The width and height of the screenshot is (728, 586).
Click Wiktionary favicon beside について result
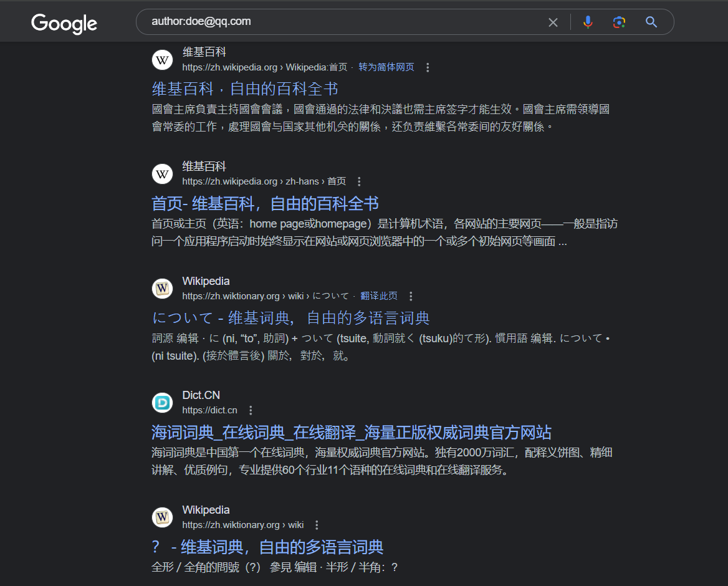click(x=162, y=289)
